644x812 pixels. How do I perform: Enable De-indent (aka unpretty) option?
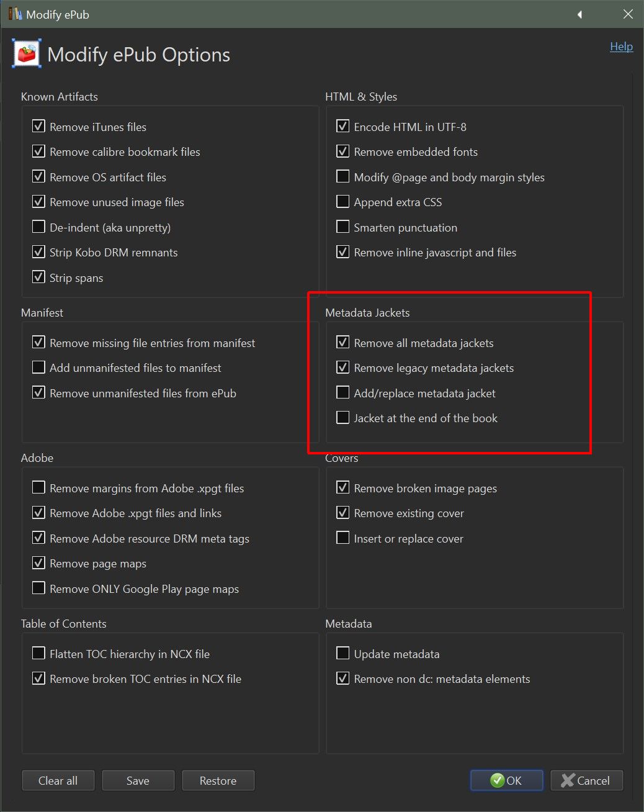pyautogui.click(x=39, y=227)
